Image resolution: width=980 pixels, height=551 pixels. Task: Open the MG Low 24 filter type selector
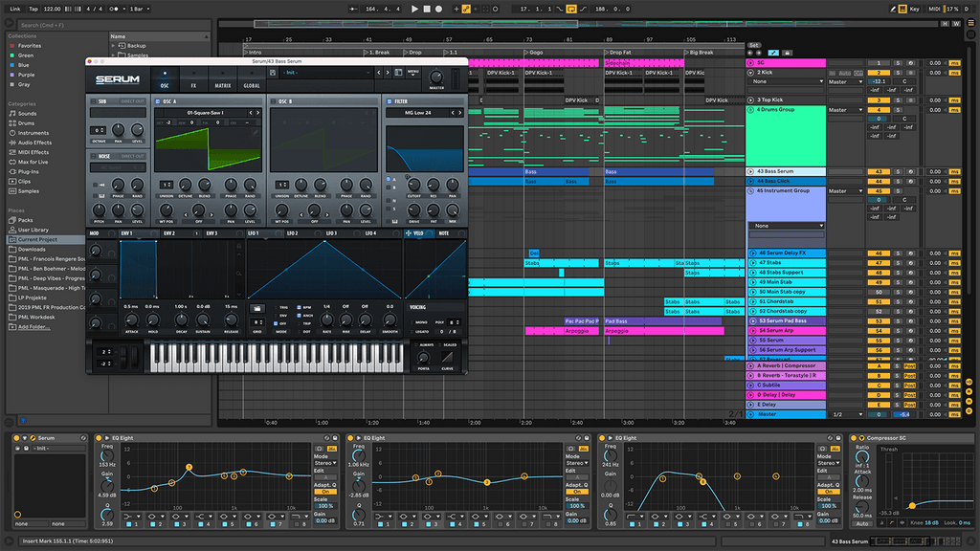pos(417,113)
